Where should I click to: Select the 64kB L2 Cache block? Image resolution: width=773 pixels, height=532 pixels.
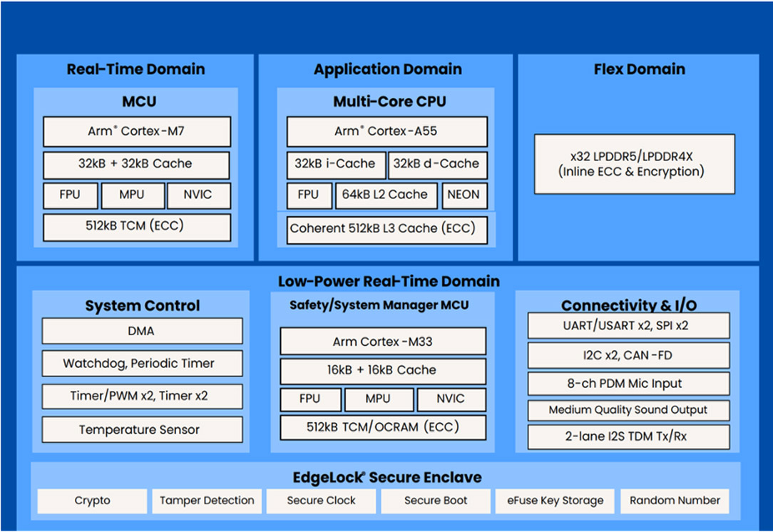point(386,195)
